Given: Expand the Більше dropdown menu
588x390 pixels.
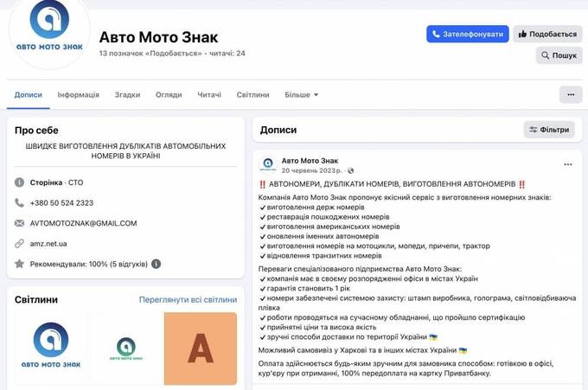Looking at the screenshot, I should click(x=302, y=94).
